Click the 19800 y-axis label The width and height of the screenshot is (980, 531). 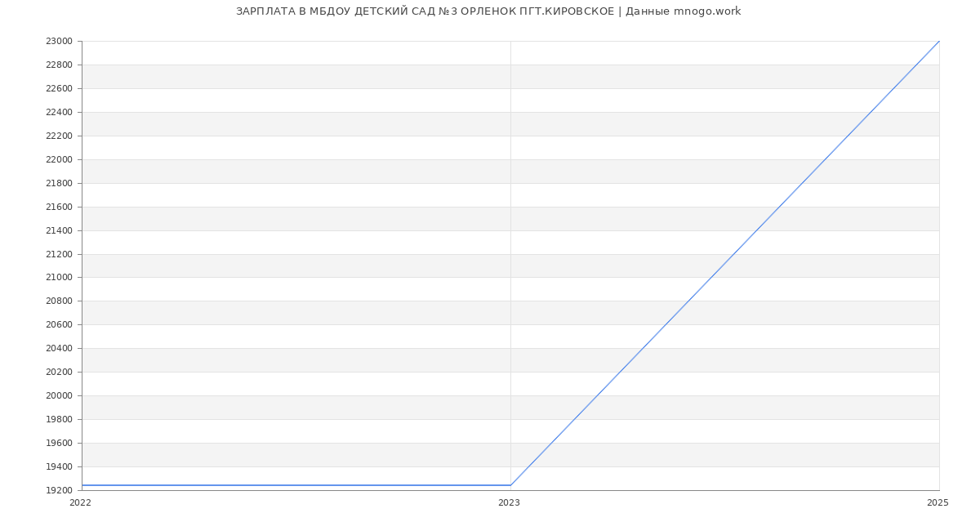tap(59, 420)
